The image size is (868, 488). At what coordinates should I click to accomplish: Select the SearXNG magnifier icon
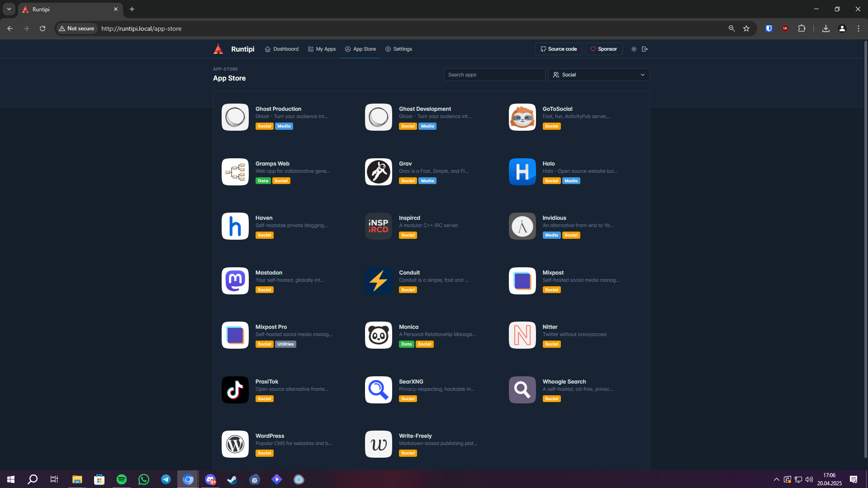[x=378, y=390]
